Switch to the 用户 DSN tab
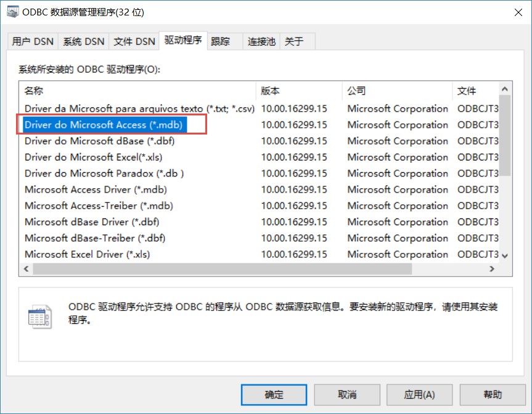 click(x=33, y=41)
